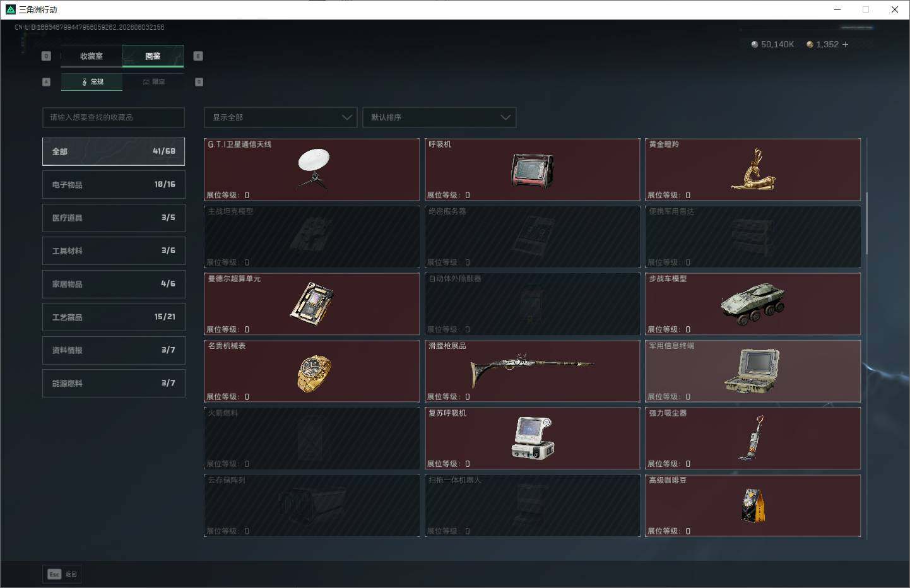Select the 工具材料 category
The height and width of the screenshot is (588, 910).
point(114,250)
